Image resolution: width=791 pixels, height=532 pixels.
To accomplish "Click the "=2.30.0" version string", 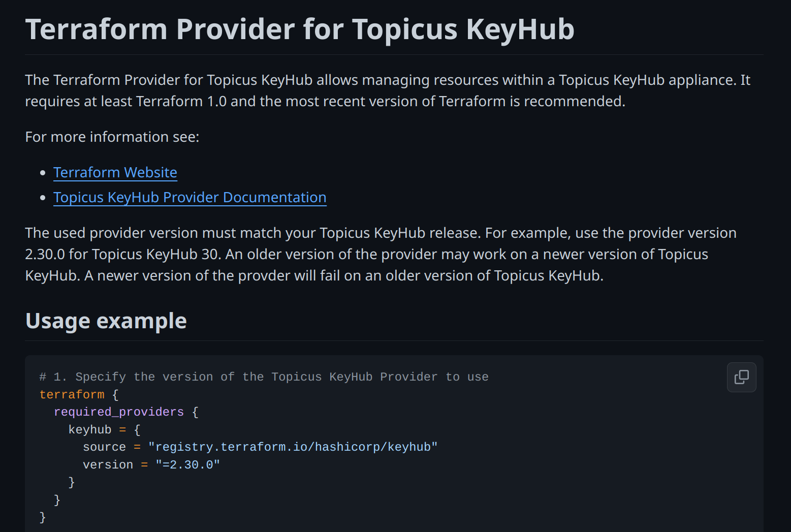I will pyautogui.click(x=187, y=465).
